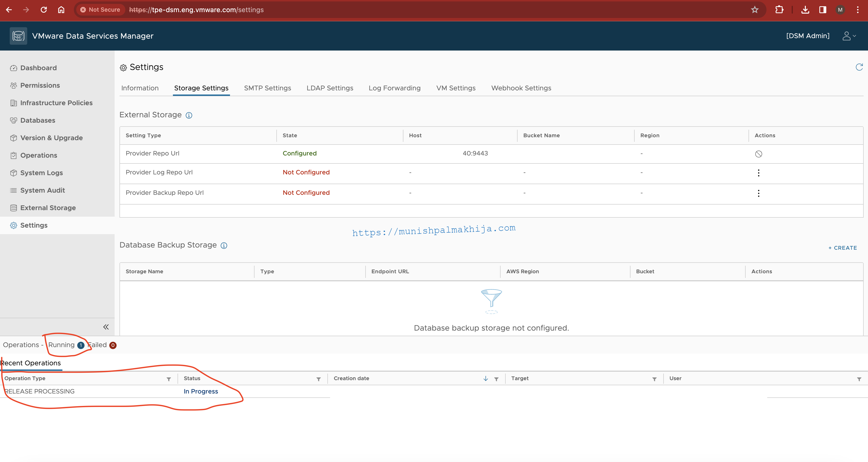Expand Running operations count
868x462 pixels.
[x=66, y=345]
